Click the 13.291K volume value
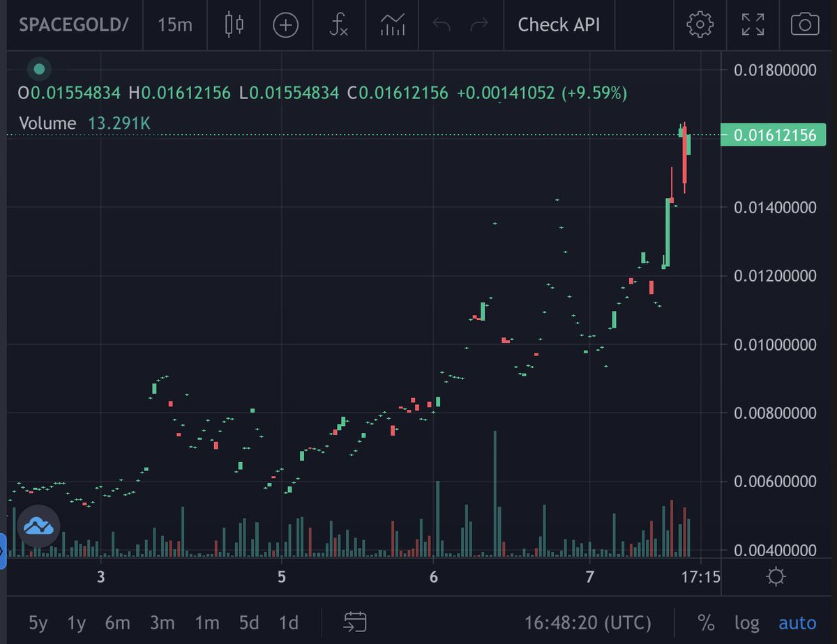This screenshot has width=837, height=644. 119,123
